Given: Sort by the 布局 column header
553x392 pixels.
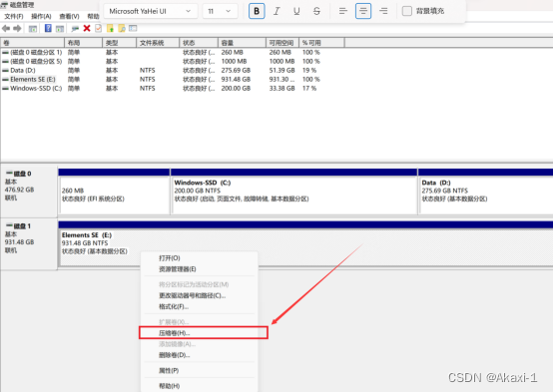Looking at the screenshot, I should [83, 43].
